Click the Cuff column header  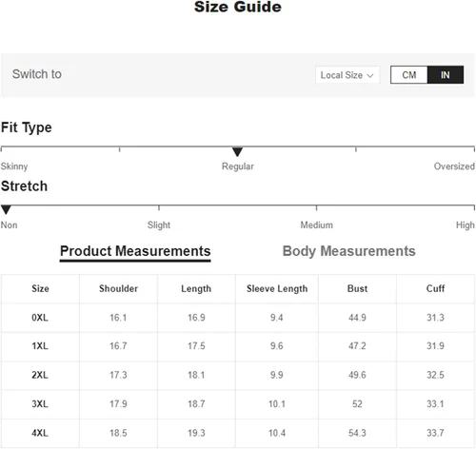tap(435, 288)
